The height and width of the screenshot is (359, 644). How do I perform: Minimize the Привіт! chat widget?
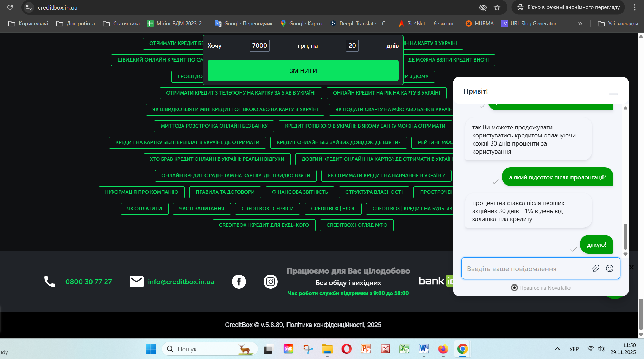[x=613, y=94]
